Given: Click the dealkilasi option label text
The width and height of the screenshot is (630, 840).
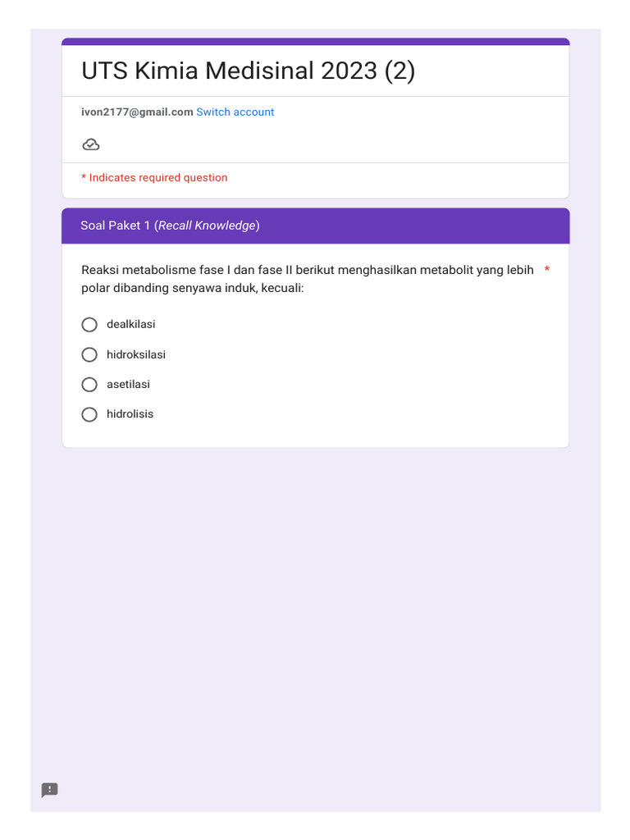Looking at the screenshot, I should click(130, 325).
